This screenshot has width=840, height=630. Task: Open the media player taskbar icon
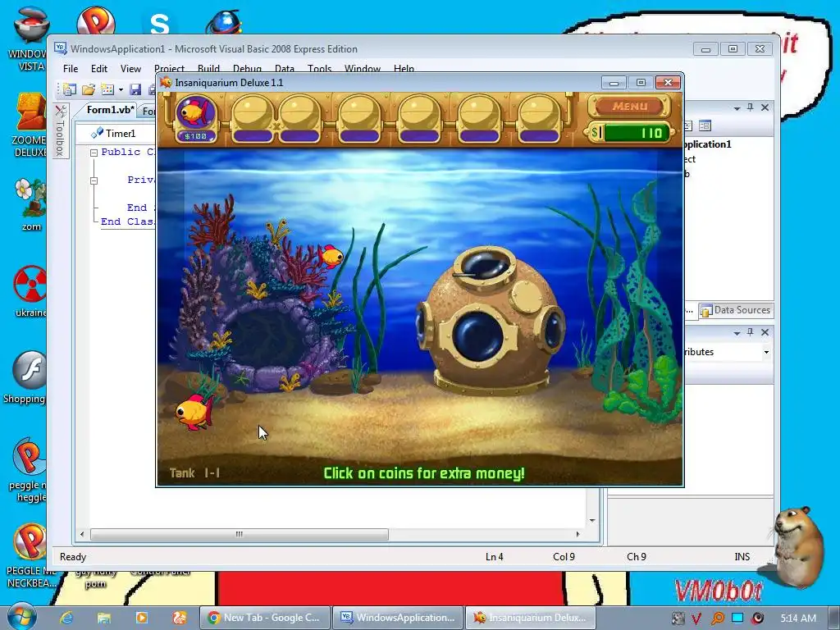(141, 618)
